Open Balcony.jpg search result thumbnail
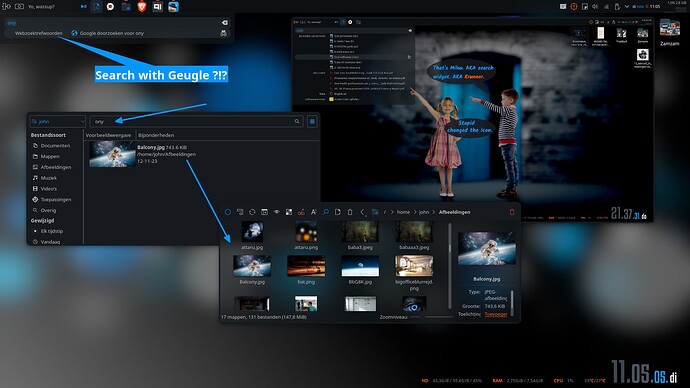Viewport: 690px width, 388px height. tap(112, 154)
